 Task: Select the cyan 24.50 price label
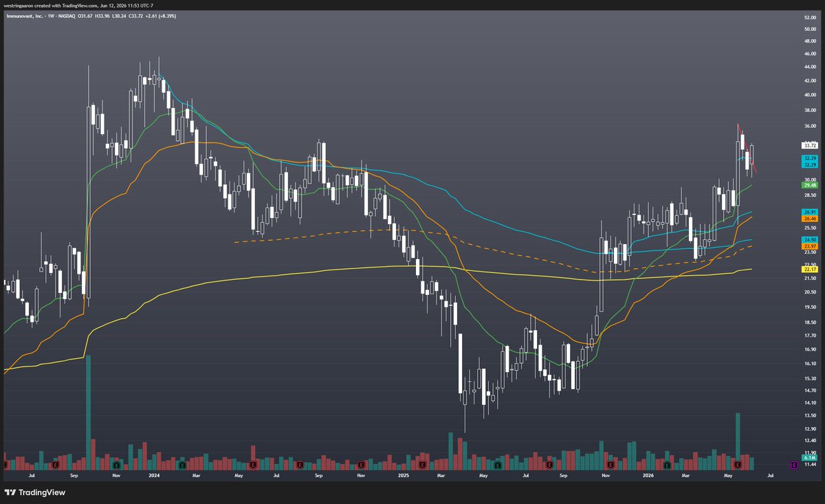coord(809,239)
